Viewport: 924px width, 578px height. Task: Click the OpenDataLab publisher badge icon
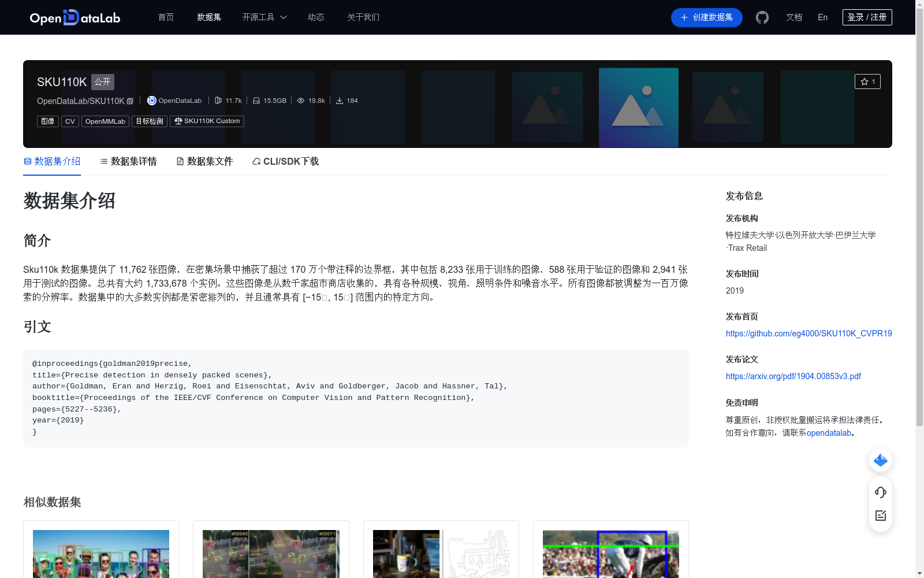pyautogui.click(x=151, y=101)
